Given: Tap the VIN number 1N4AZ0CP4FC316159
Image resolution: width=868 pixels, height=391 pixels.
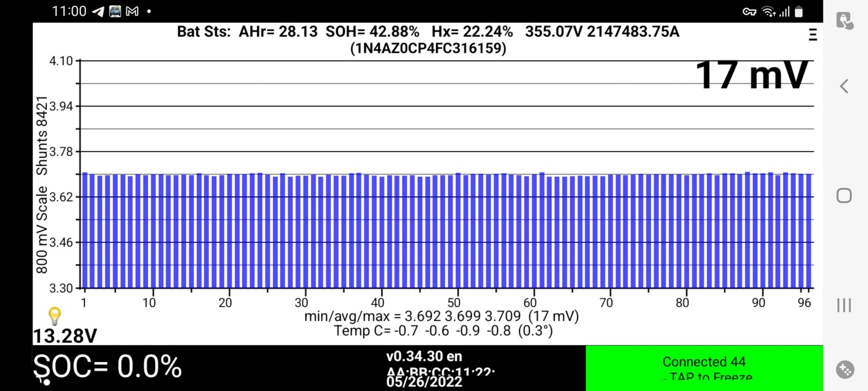Looking at the screenshot, I should pyautogui.click(x=428, y=48).
